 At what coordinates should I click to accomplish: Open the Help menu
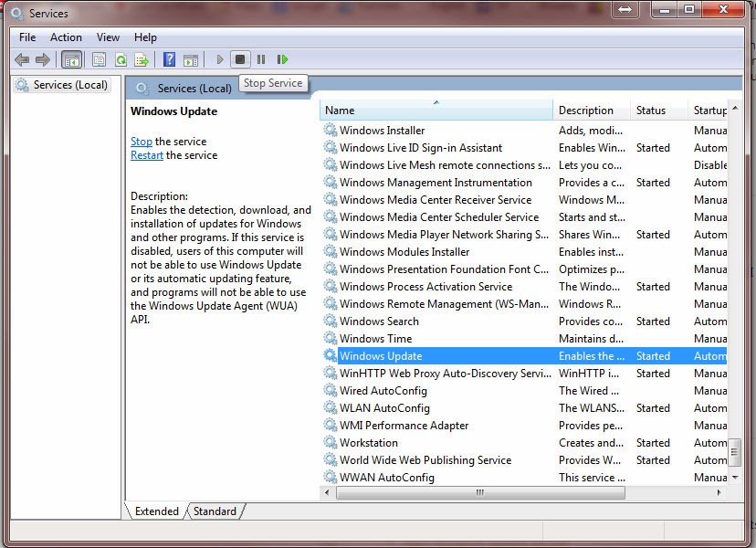145,37
